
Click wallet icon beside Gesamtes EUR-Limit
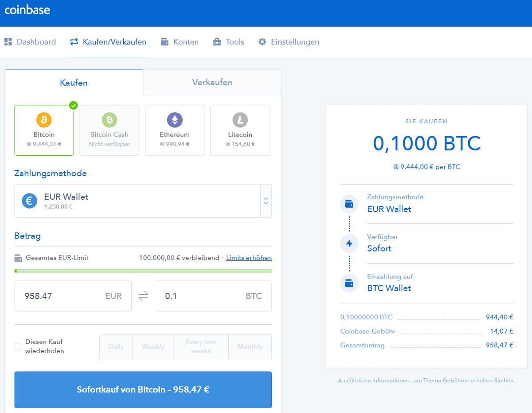[18, 258]
